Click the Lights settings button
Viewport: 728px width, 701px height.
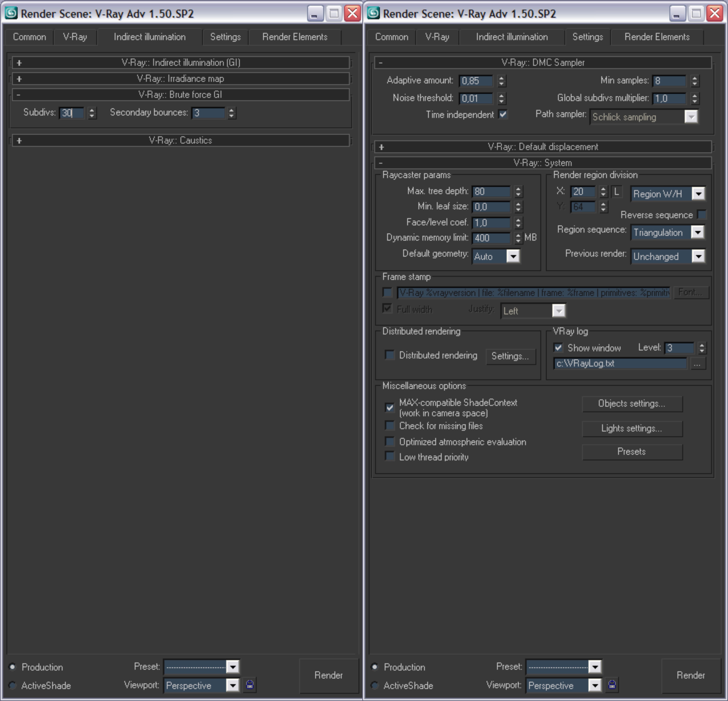631,428
